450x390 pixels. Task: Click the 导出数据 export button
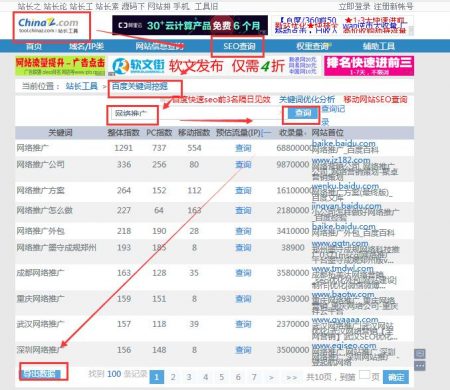[x=41, y=374]
